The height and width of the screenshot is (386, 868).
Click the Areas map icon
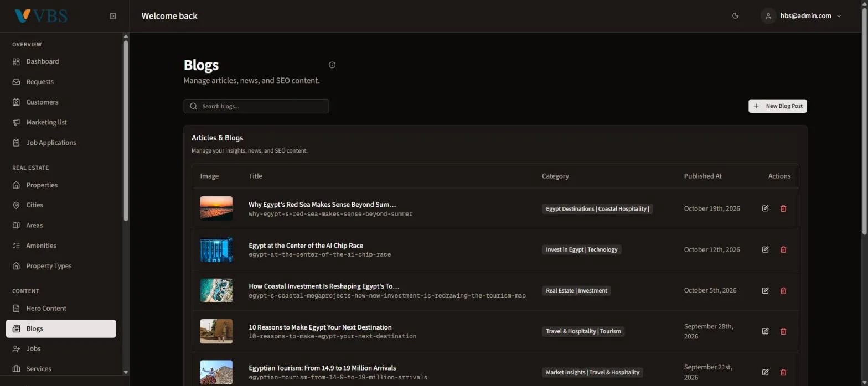(x=16, y=225)
